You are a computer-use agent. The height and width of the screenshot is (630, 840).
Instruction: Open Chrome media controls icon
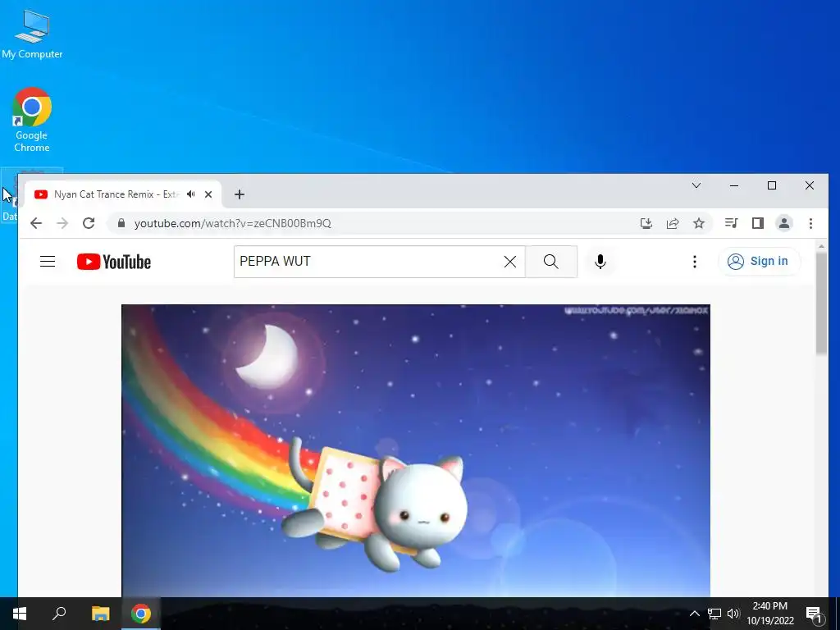tap(731, 223)
